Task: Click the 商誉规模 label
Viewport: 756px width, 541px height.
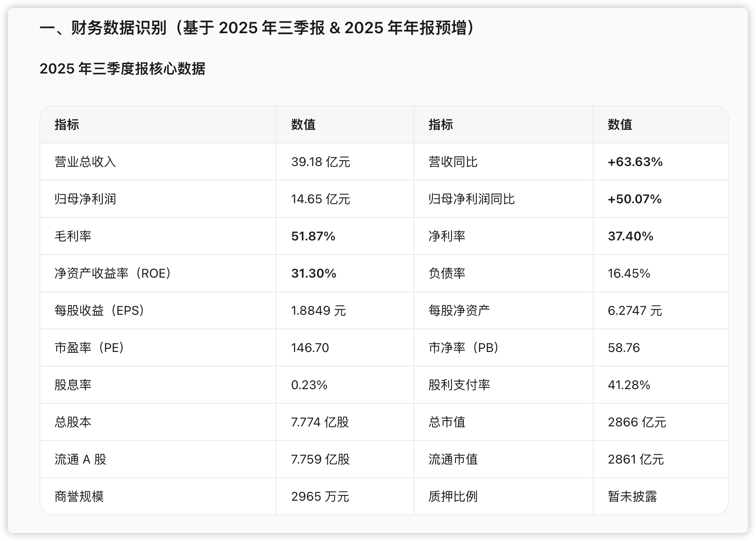Action: [79, 496]
